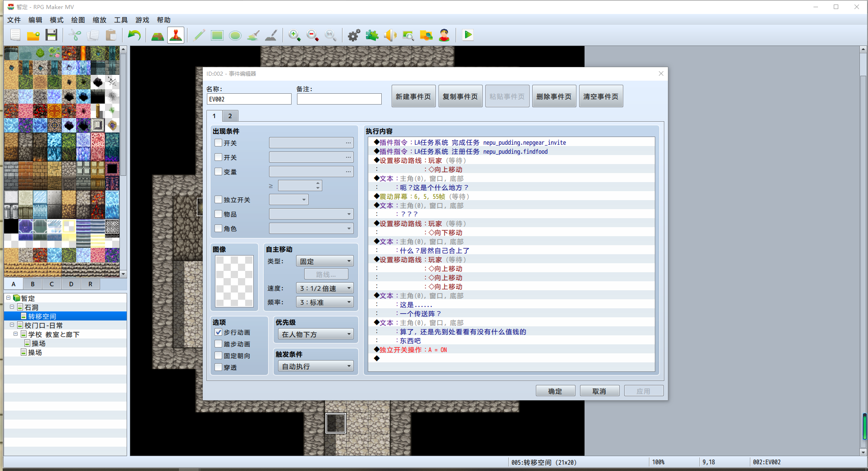Switch to Map mode icon
Image resolution: width=868 pixels, height=471 pixels.
[x=158, y=35]
